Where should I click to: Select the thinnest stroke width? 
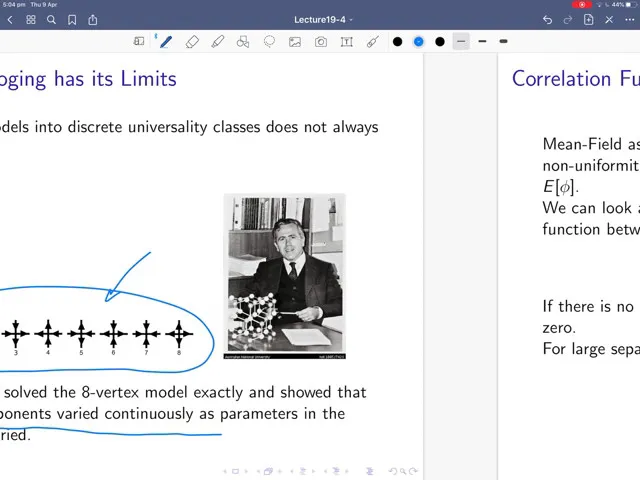(461, 42)
